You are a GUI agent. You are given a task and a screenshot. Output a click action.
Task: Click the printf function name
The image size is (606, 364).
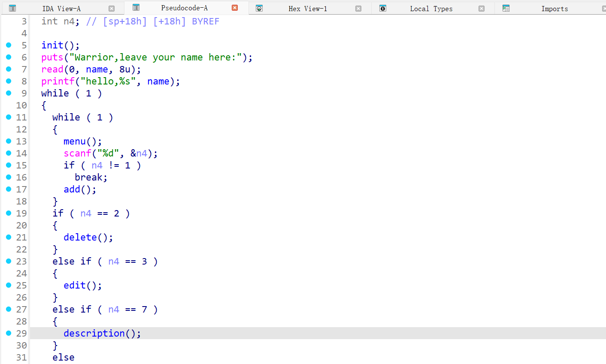pos(58,81)
